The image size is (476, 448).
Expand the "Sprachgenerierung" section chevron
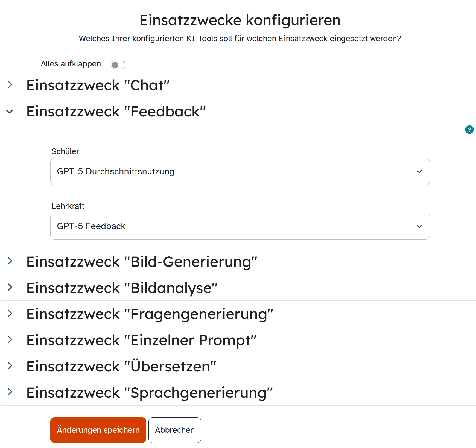tap(10, 392)
